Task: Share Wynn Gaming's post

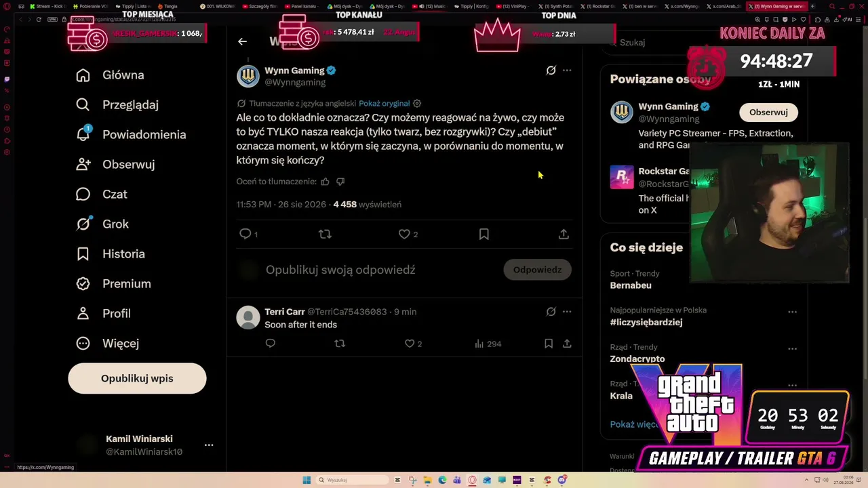Action: tap(564, 234)
